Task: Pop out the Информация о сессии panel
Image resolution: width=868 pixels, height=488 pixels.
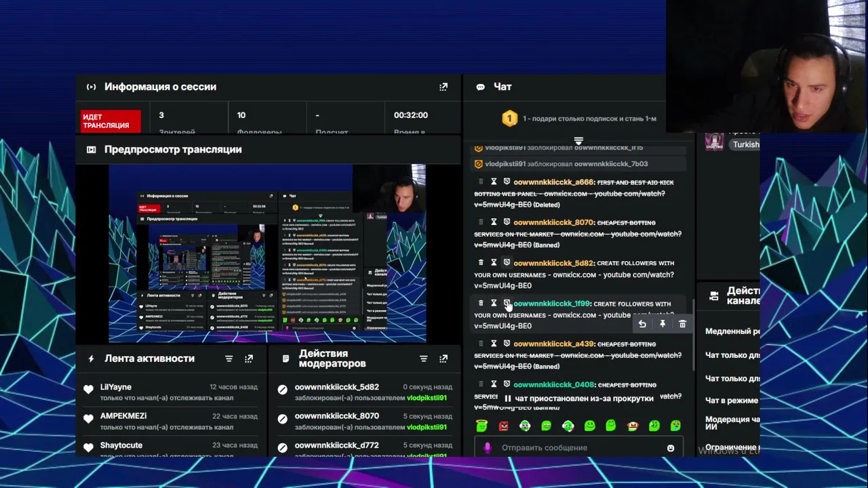Action: (x=443, y=87)
